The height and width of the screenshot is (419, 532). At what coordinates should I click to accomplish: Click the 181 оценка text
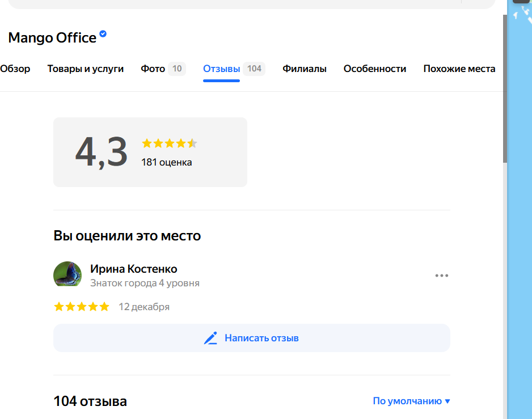point(167,163)
